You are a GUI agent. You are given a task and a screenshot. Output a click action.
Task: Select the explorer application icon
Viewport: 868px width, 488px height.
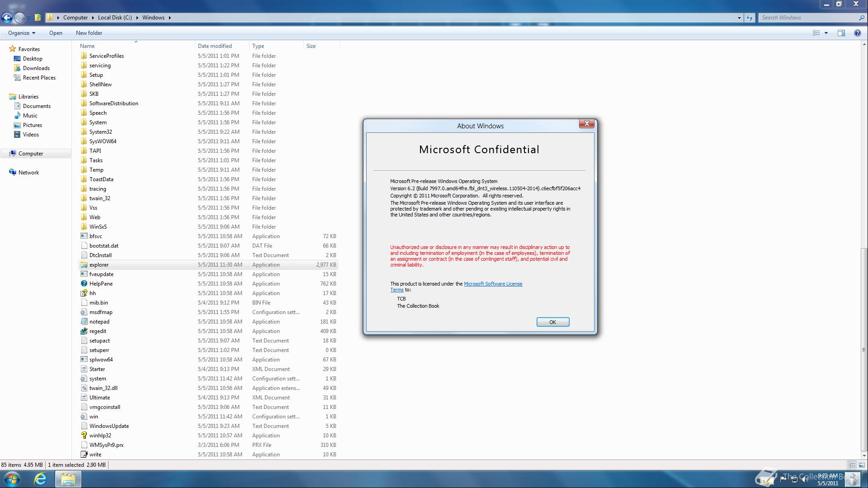point(84,265)
